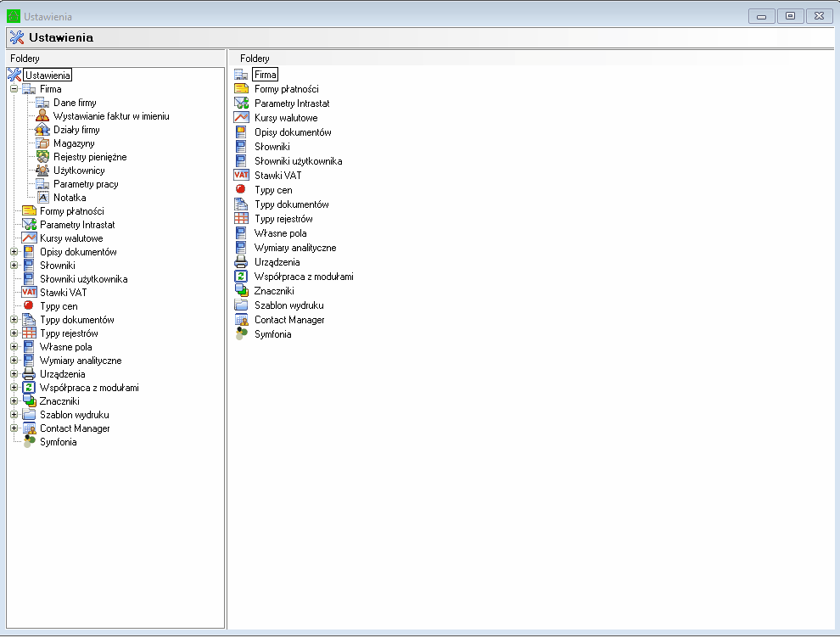Viewport: 840px width, 638px height.
Task: Expand the Contact Manager tree node
Action: pyautogui.click(x=14, y=428)
